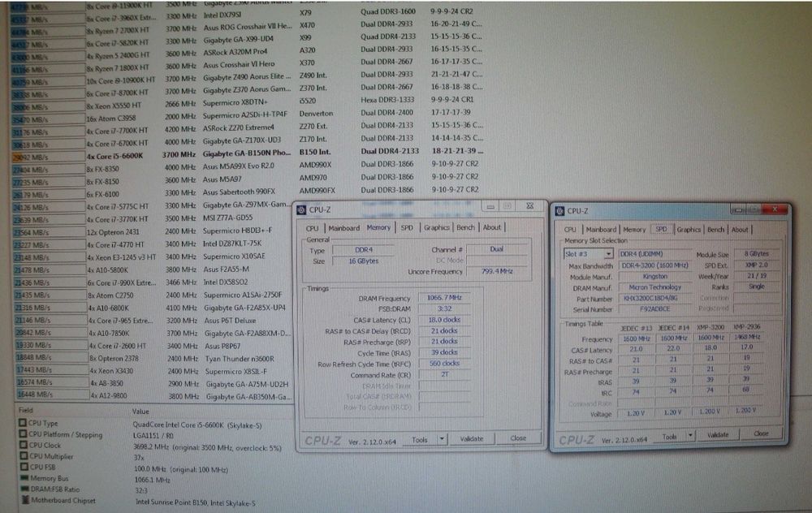Image resolution: width=812 pixels, height=513 pixels.
Task: Click the 16448 MB/s result bar for A12-9800
Action: (x=51, y=394)
